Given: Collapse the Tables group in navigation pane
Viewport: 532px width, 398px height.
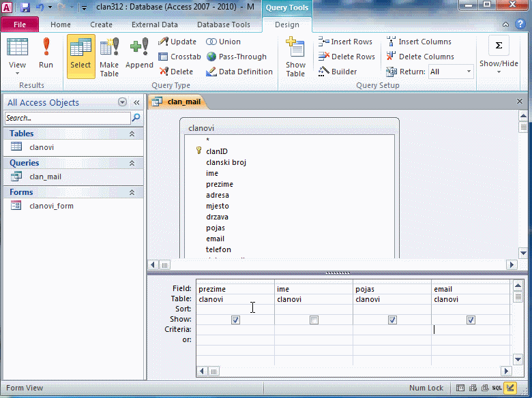Looking at the screenshot, I should click(132, 134).
